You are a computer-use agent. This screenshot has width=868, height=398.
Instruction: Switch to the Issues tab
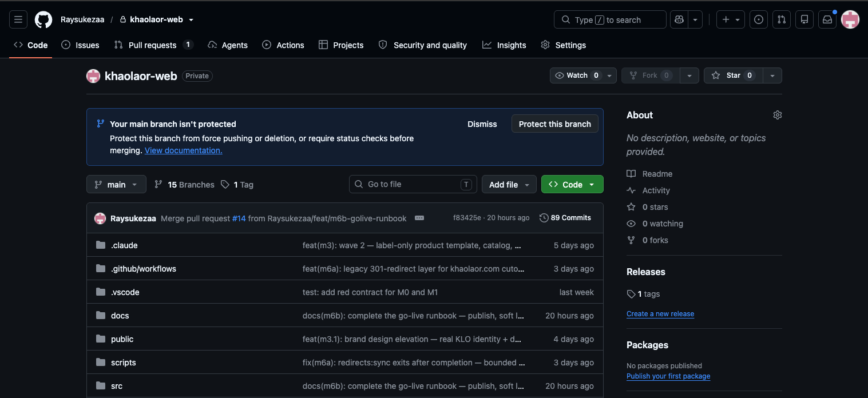point(80,45)
